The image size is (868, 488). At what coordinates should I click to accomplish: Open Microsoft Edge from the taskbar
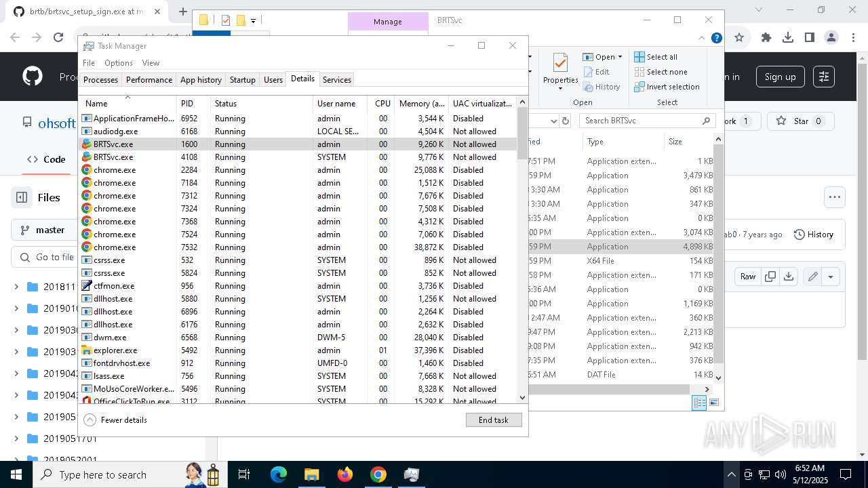(279, 474)
